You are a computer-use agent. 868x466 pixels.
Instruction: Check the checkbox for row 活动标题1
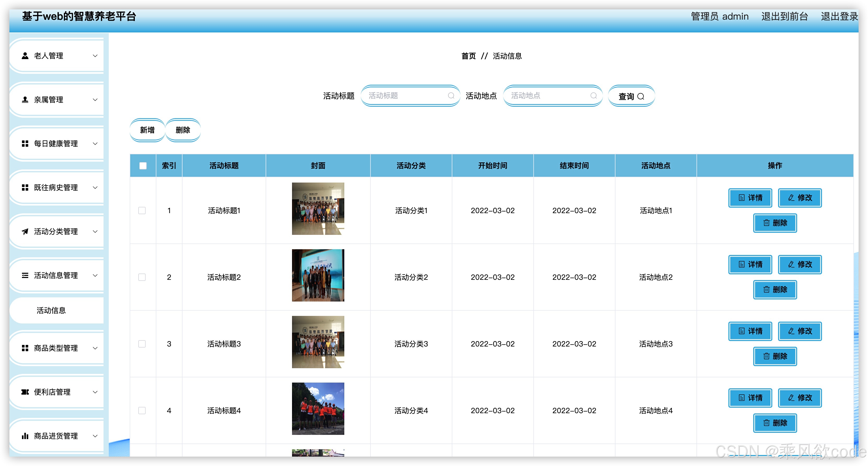(x=142, y=211)
